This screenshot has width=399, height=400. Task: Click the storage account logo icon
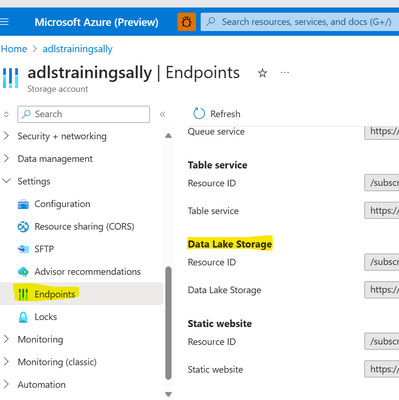[x=10, y=78]
